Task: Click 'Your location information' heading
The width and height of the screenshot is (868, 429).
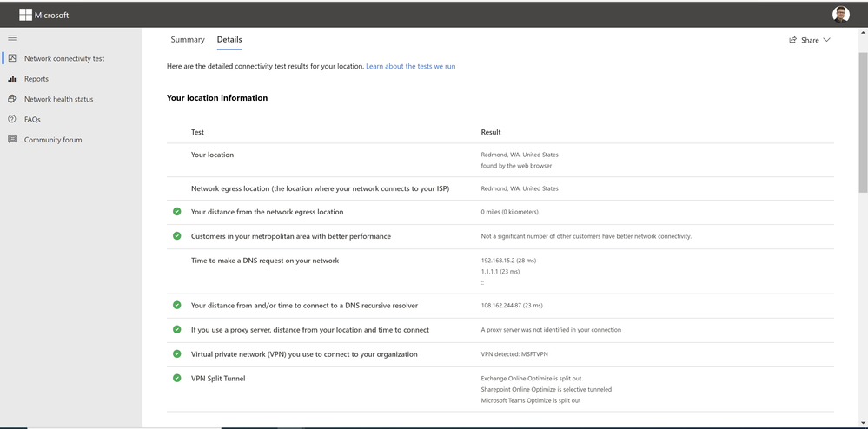Action: [x=217, y=98]
